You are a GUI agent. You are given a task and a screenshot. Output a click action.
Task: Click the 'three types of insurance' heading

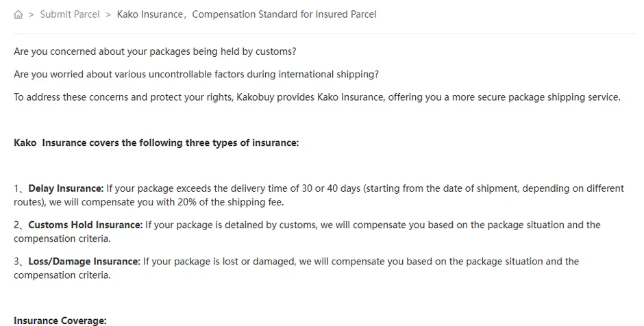(x=156, y=143)
